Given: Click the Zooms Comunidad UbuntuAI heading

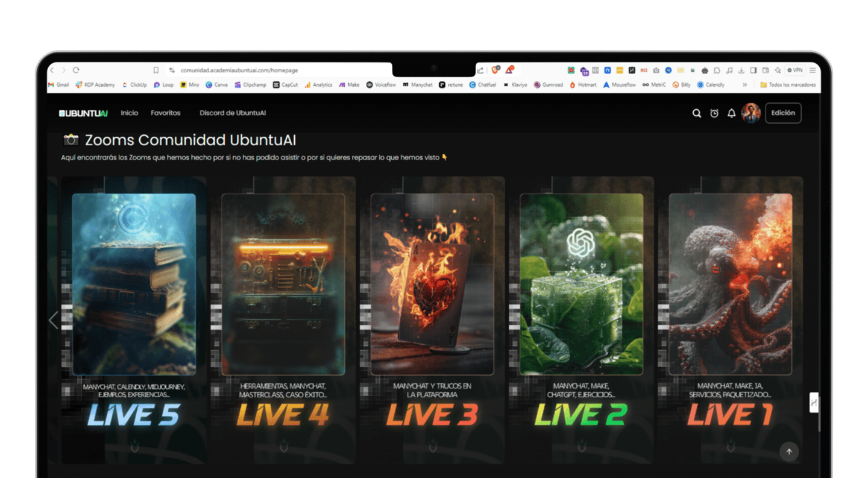Looking at the screenshot, I should pos(190,140).
